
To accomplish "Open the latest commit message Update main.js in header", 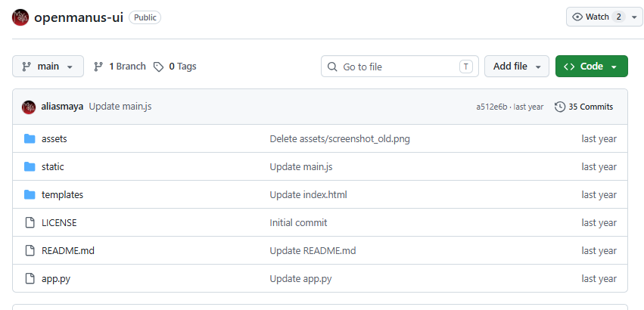I will tap(120, 107).
